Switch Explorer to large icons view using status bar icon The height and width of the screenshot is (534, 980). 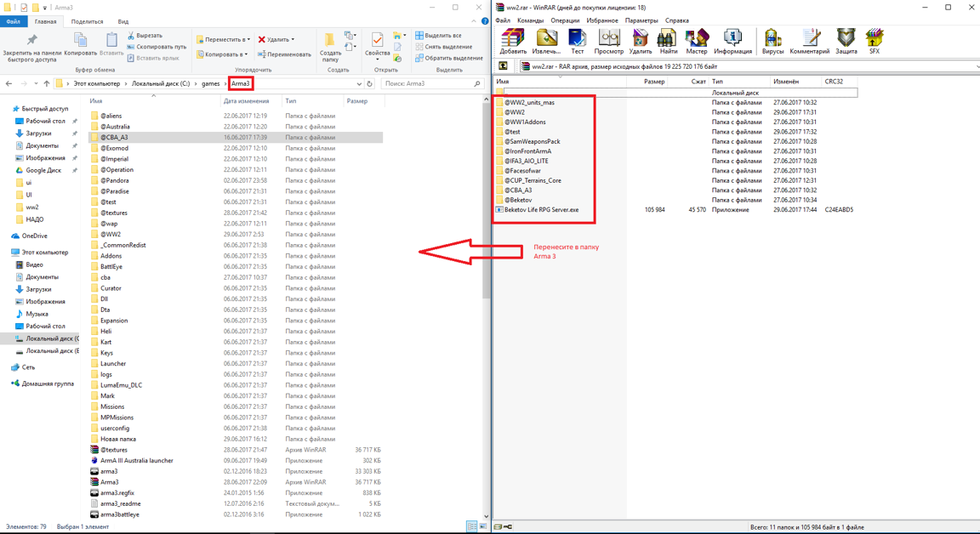pyautogui.click(x=482, y=527)
